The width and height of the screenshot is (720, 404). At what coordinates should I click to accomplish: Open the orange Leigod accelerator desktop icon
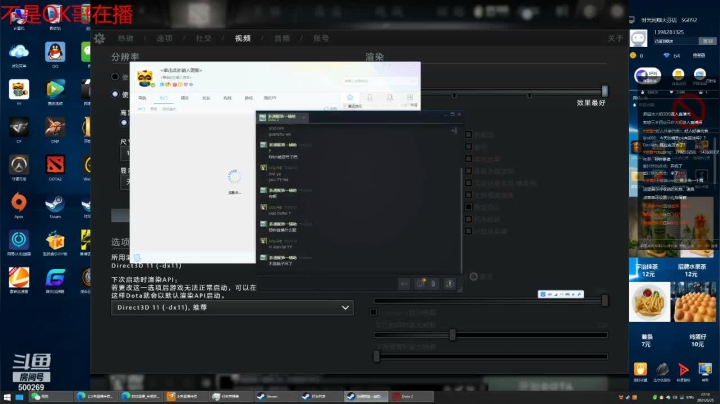click(19, 278)
